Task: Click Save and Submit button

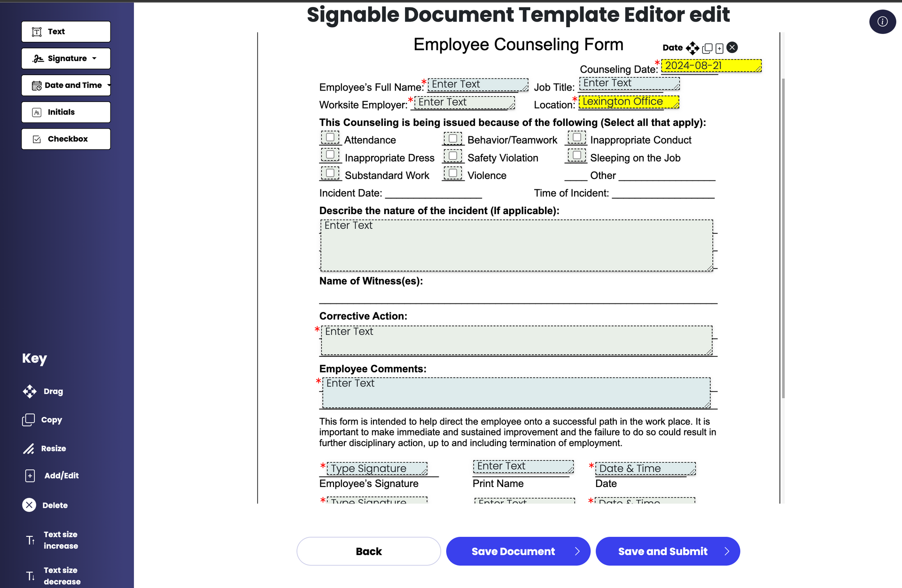Action: (x=663, y=550)
